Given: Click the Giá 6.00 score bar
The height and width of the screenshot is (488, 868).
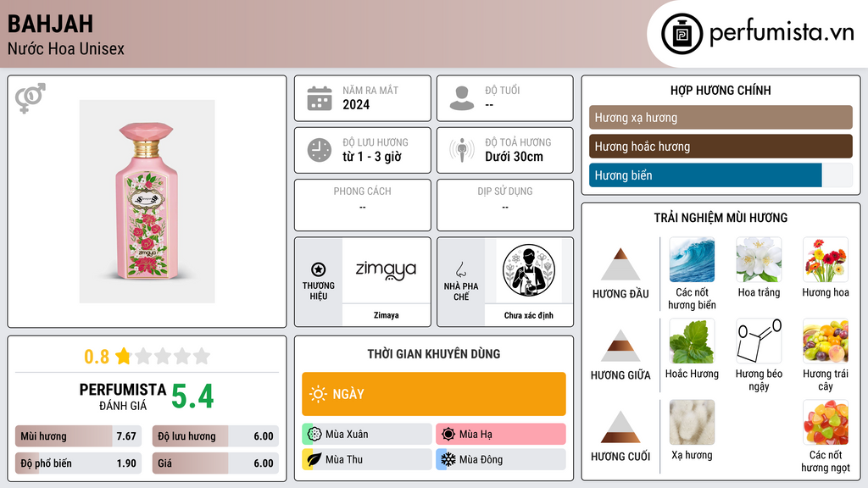Looking at the screenshot, I should pos(215,463).
